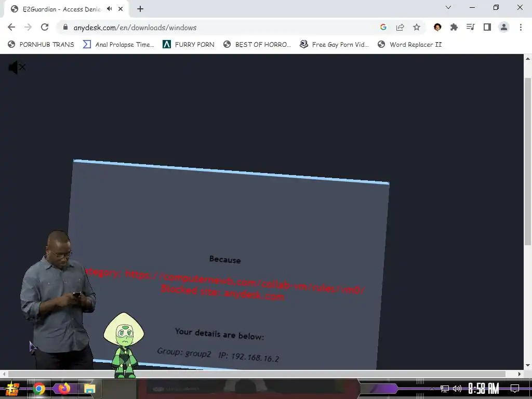
Task: Click the green Peridot cartoon character
Action: pos(124,345)
